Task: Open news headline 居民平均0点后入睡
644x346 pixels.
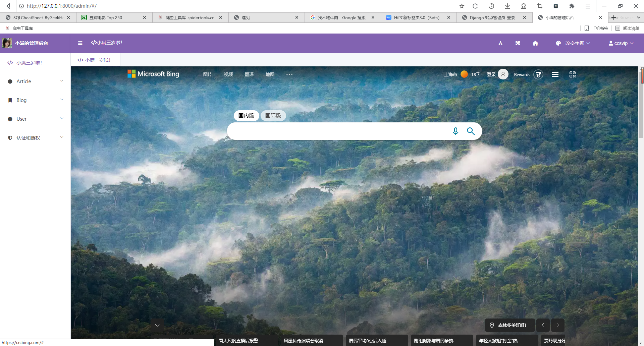Action: coord(368,341)
